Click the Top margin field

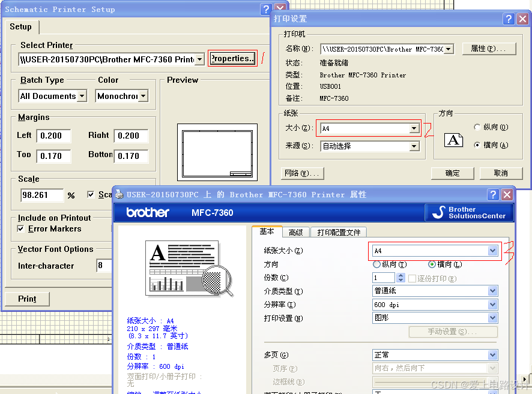point(53,156)
